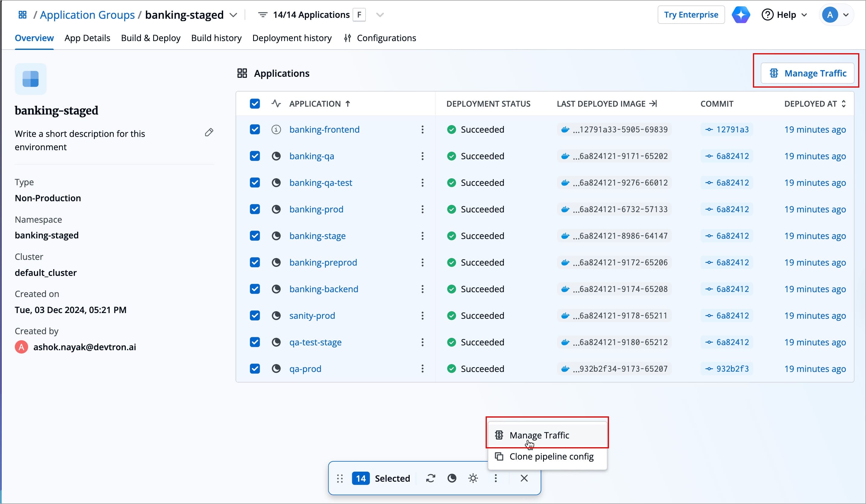
Task: Expand the 14/14 Applications filter dropdown
Action: click(x=380, y=15)
